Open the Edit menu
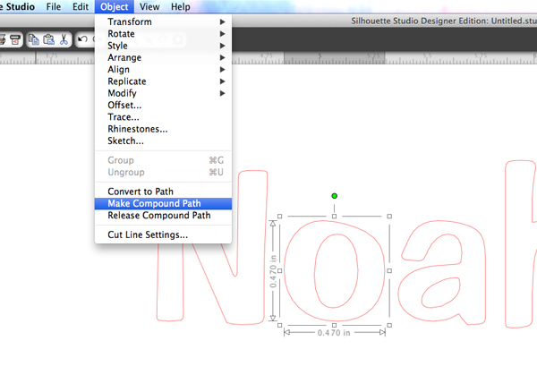 pos(81,7)
